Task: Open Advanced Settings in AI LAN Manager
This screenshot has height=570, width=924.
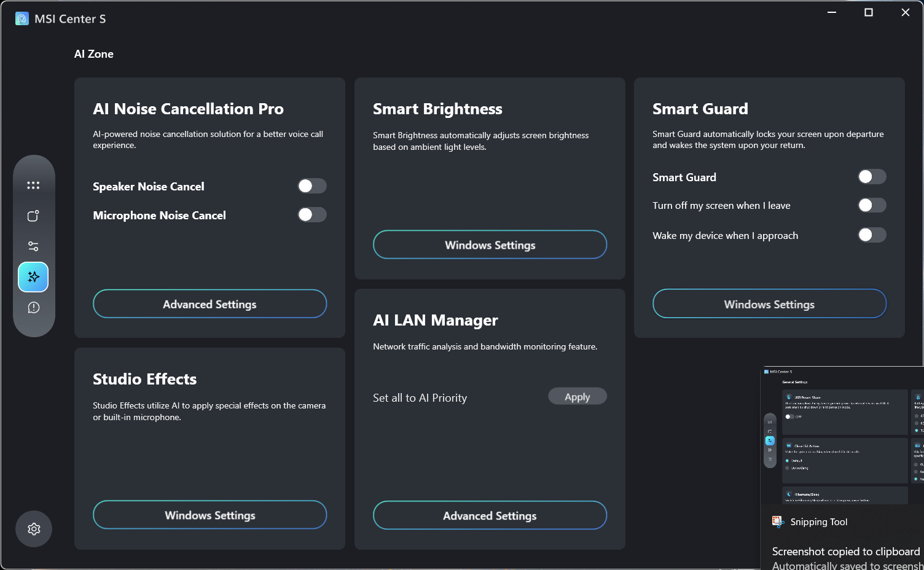Action: pyautogui.click(x=490, y=516)
